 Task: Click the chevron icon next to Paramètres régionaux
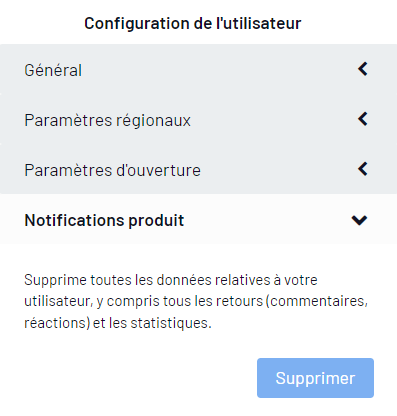click(363, 119)
